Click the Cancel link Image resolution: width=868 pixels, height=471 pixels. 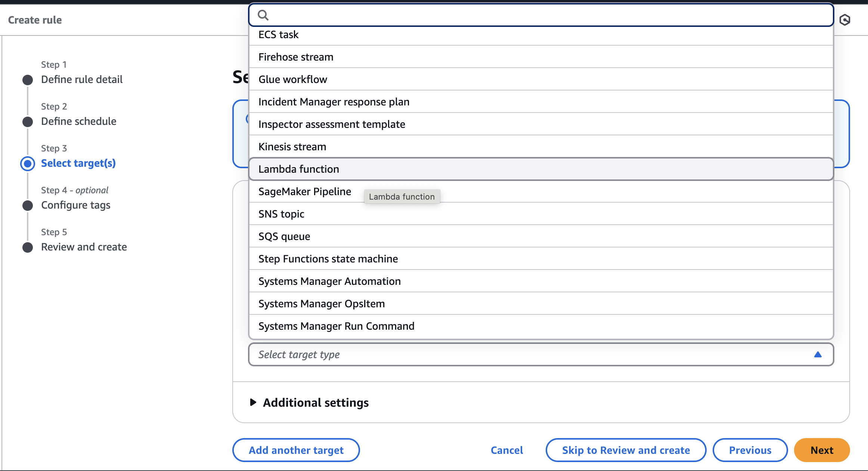click(x=506, y=450)
